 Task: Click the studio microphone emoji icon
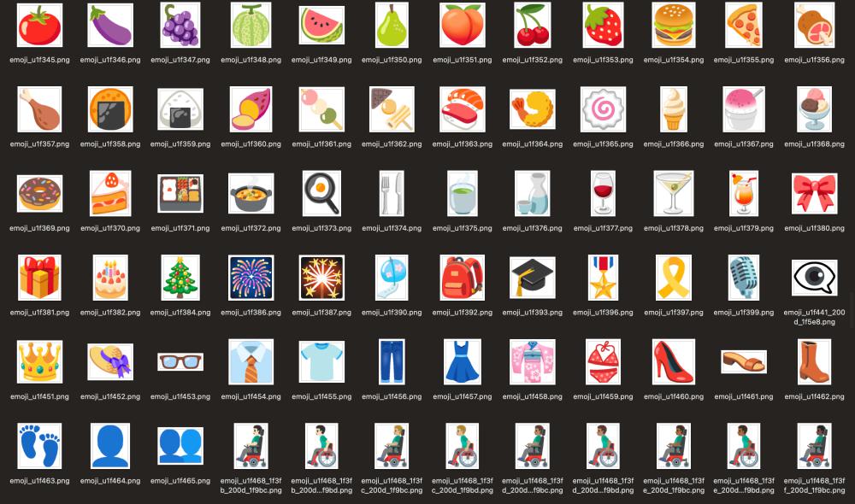click(744, 278)
